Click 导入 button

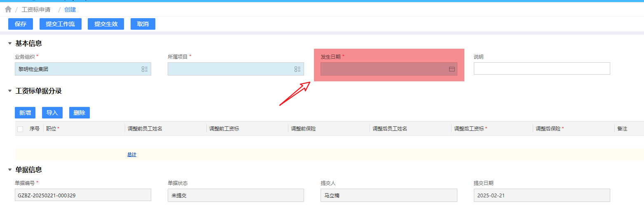pos(52,113)
